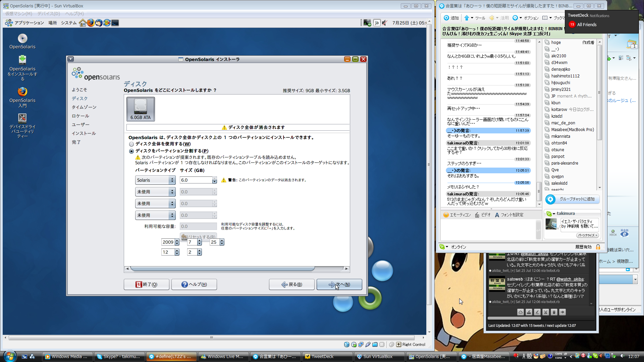Open the Solaris partition type dropdown
The height and width of the screenshot is (362, 644).
[x=155, y=180]
